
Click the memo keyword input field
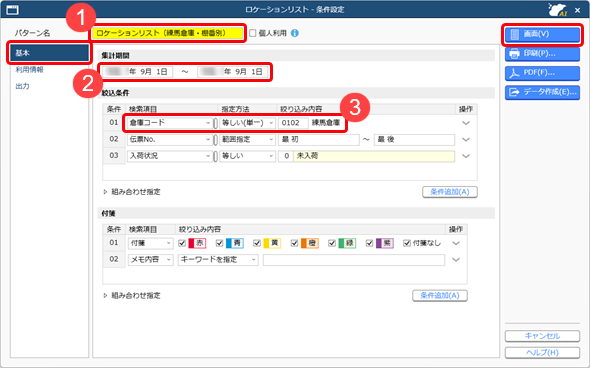[354, 260]
